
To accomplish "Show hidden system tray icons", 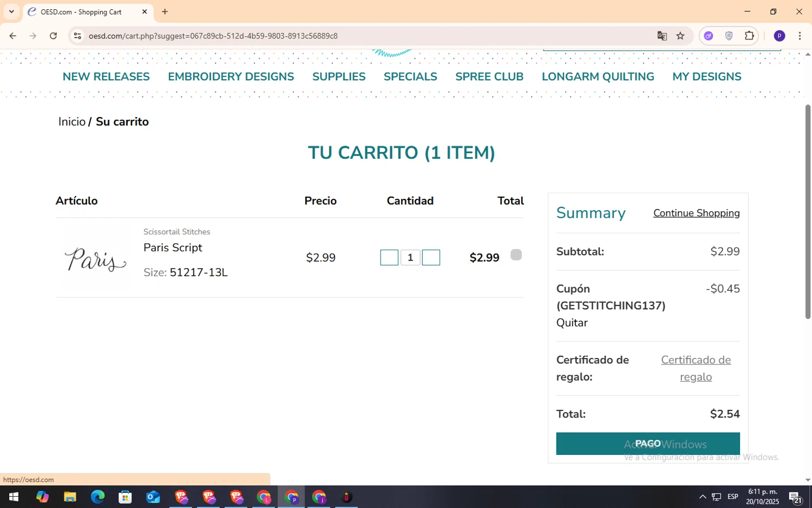I will pyautogui.click(x=703, y=497).
